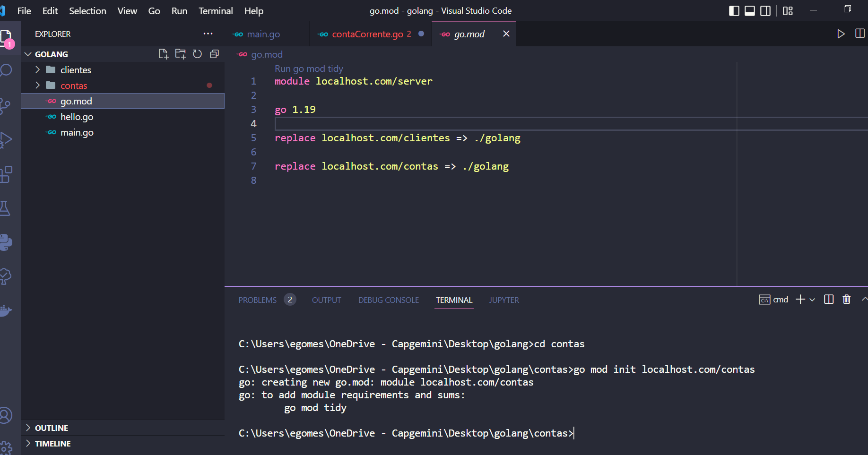This screenshot has width=868, height=455.
Task: Click the Run file play icon
Action: [841, 34]
